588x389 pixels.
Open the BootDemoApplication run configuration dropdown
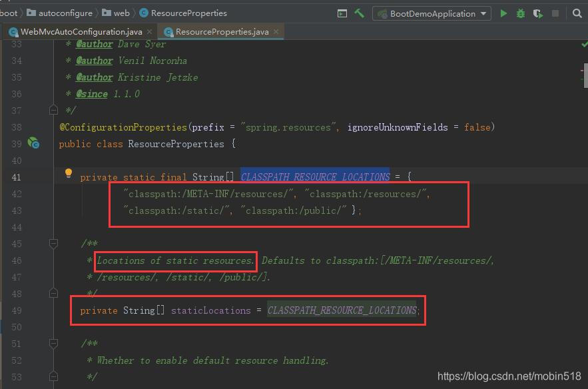click(x=432, y=14)
